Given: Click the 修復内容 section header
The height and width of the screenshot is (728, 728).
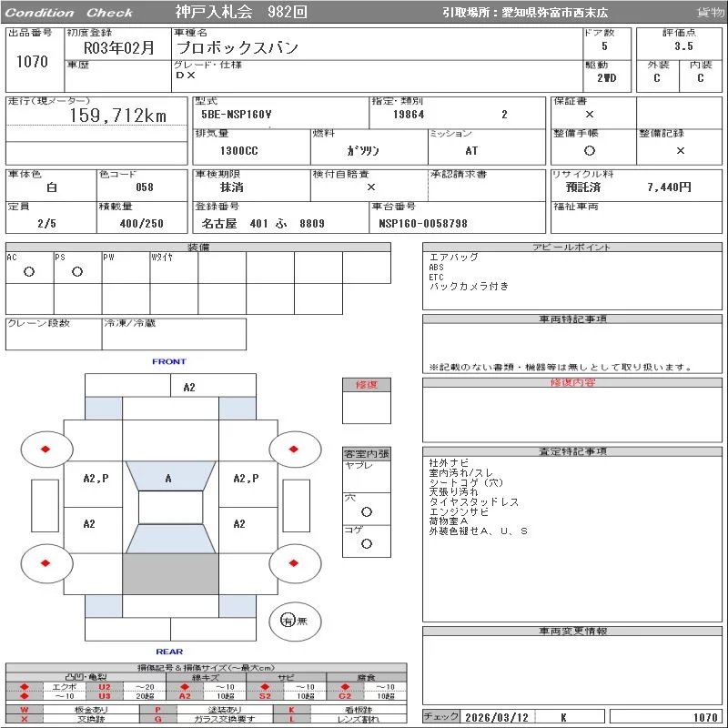Looking at the screenshot, I should click(x=572, y=383).
